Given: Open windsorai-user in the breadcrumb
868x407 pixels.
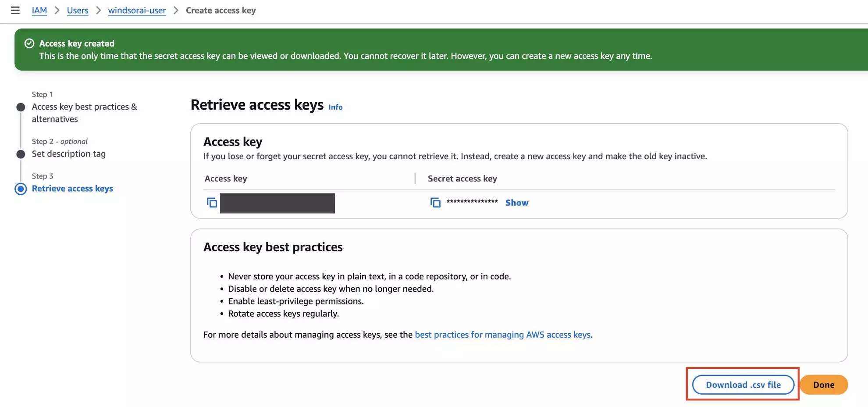Looking at the screenshot, I should click(137, 10).
